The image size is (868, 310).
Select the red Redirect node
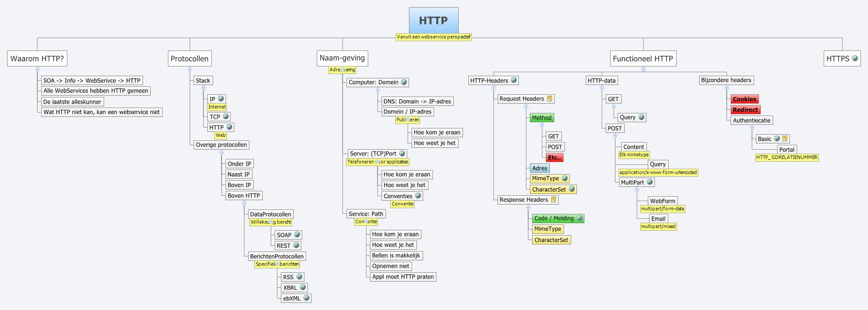point(745,110)
